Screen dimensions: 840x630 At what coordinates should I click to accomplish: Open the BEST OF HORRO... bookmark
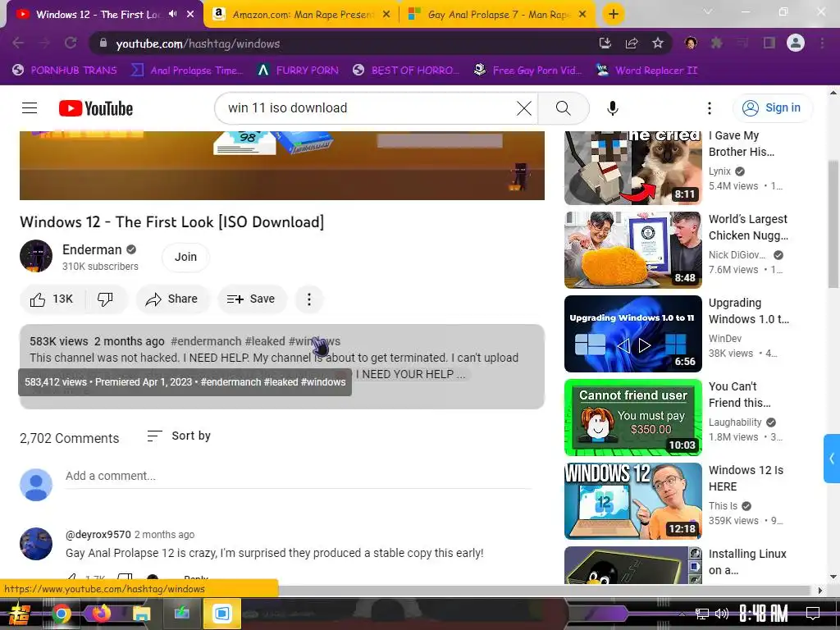pos(406,71)
